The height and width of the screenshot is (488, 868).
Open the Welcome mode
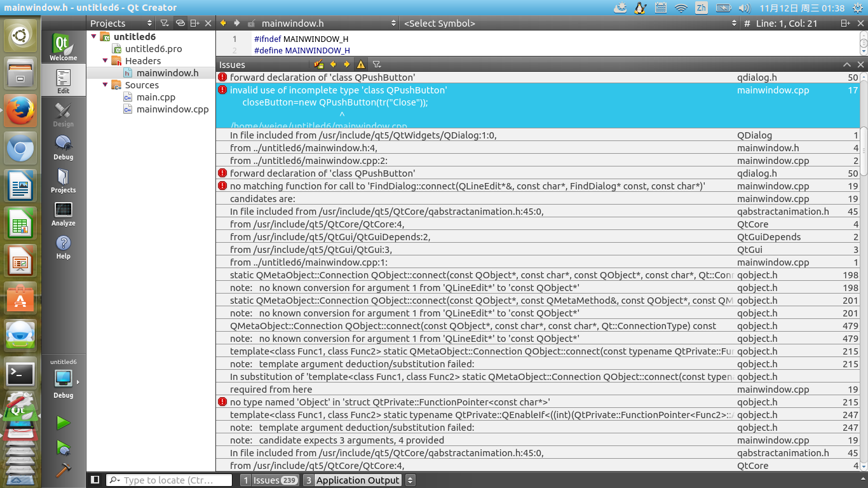tap(63, 47)
